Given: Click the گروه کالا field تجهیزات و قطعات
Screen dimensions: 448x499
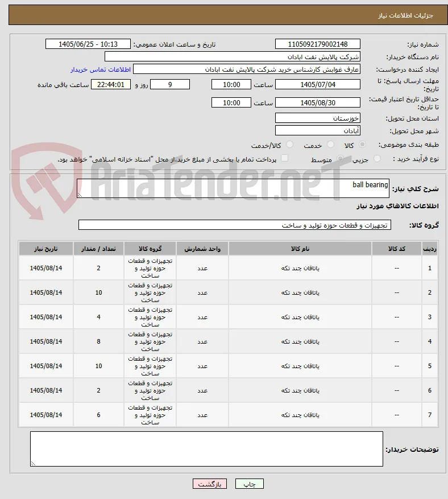Looking at the screenshot, I should [235, 225].
